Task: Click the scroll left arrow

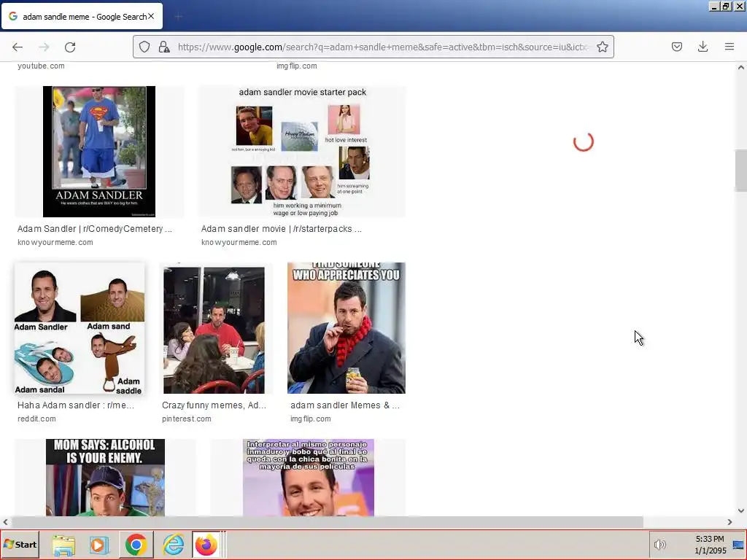Action: 5,522
